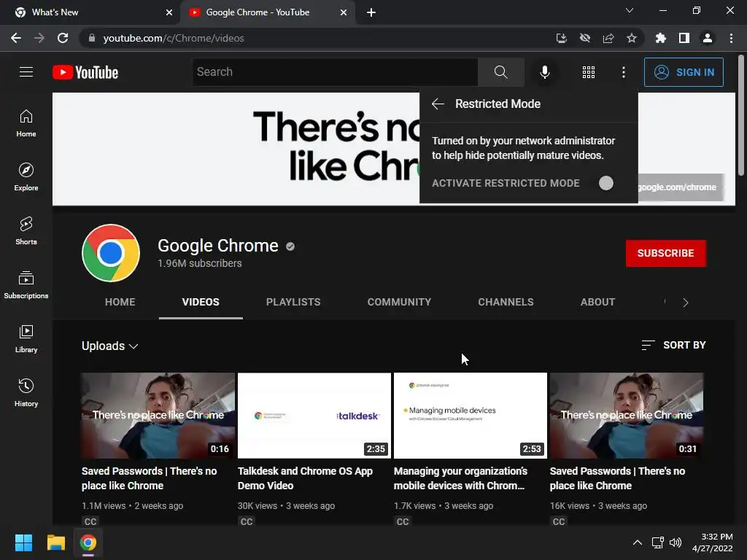Image resolution: width=747 pixels, height=560 pixels.
Task: Open Library in the sidebar
Action: [x=26, y=338]
